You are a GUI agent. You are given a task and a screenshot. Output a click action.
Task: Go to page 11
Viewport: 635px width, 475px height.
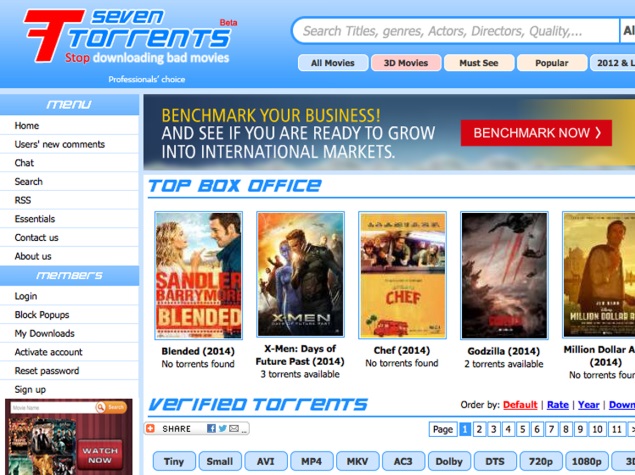pos(616,429)
